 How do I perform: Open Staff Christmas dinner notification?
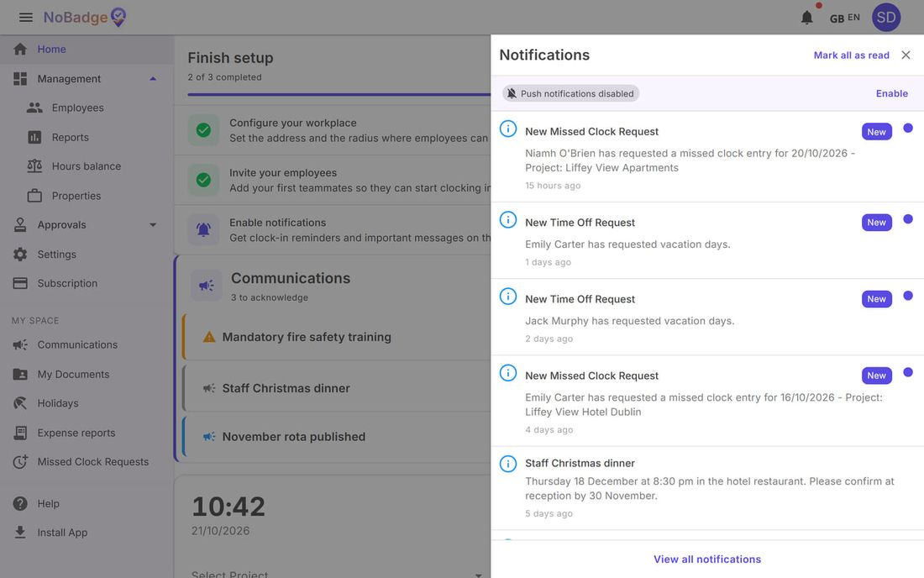click(707, 488)
